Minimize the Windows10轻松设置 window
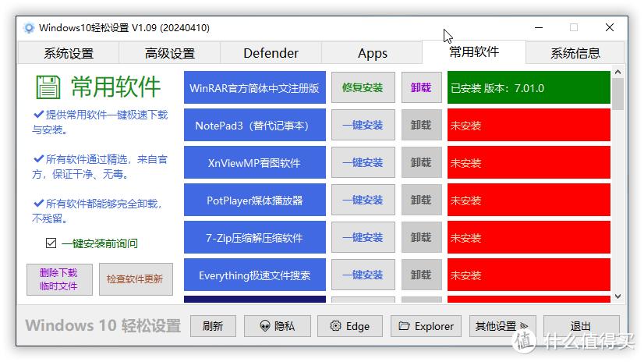644x362 pixels. 539,27
